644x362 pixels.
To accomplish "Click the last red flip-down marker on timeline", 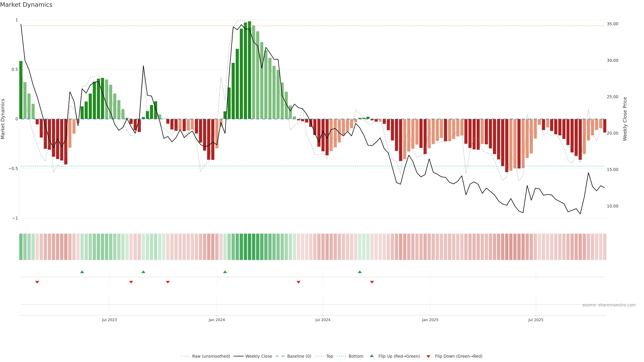I will [x=372, y=282].
